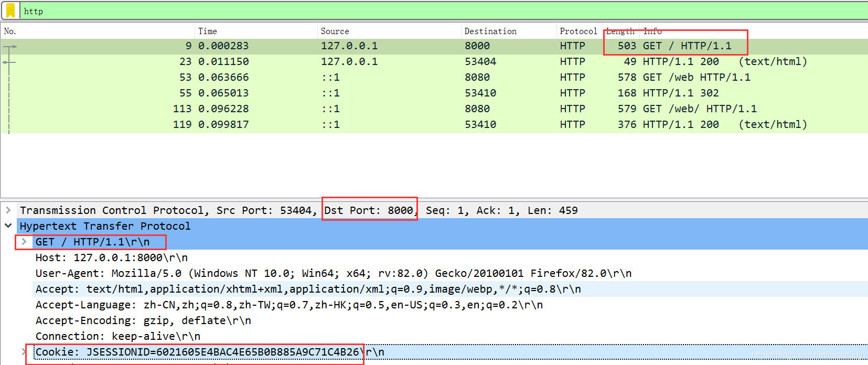Select the Cookie JSESSIONID line
Image resolution: width=868 pixels, height=365 pixels.
tap(210, 352)
